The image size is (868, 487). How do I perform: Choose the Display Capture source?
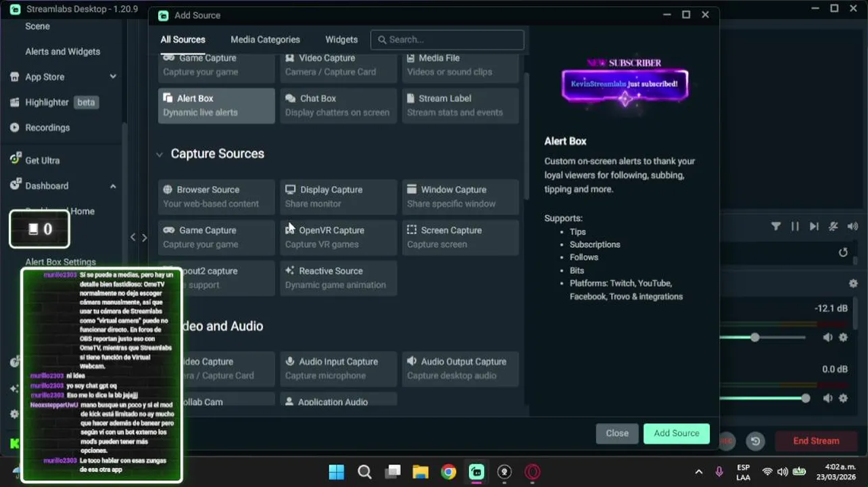point(339,197)
